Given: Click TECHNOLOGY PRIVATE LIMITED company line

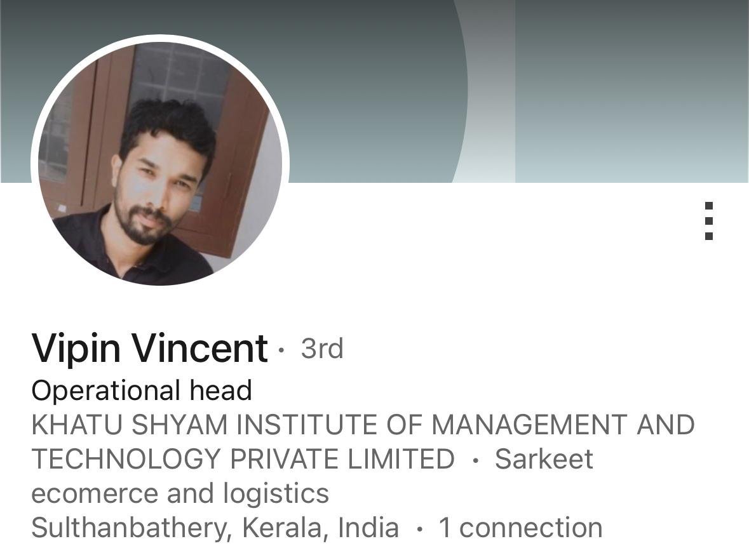Looking at the screenshot, I should pyautogui.click(x=243, y=459).
